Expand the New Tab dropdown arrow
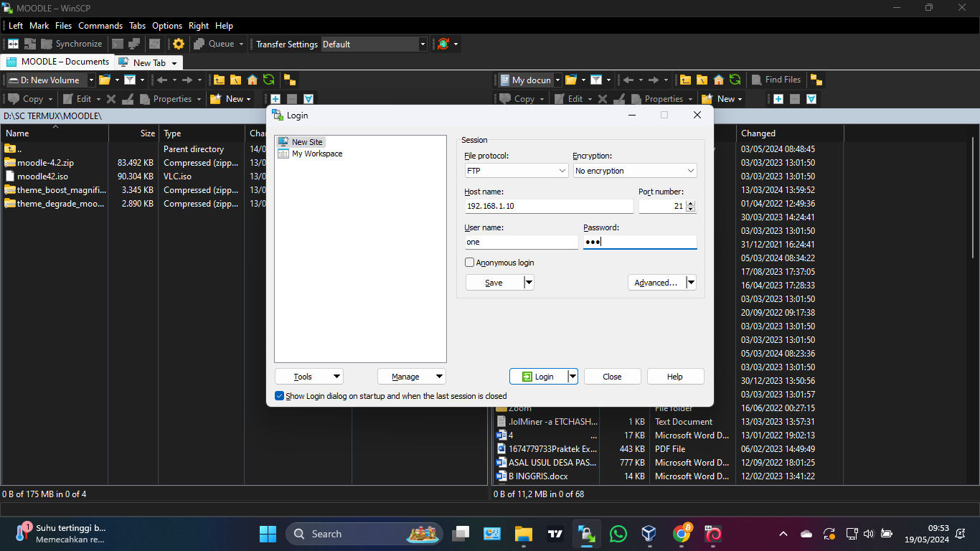Screen dimensions: 980x551 point(174,63)
